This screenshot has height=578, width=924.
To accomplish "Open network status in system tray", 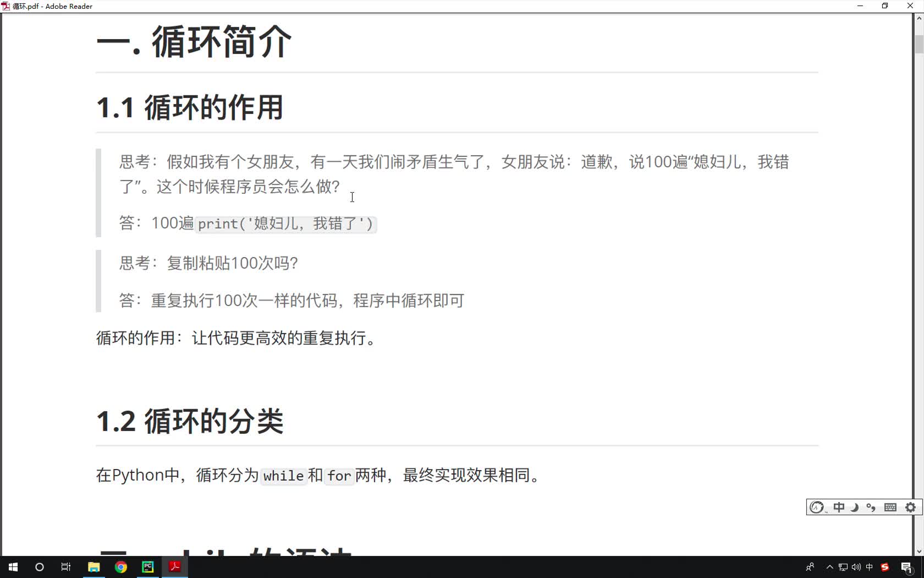I will [843, 567].
